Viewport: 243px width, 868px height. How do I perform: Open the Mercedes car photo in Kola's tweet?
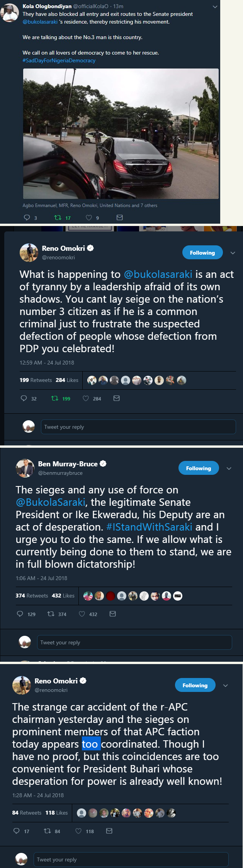click(121, 134)
